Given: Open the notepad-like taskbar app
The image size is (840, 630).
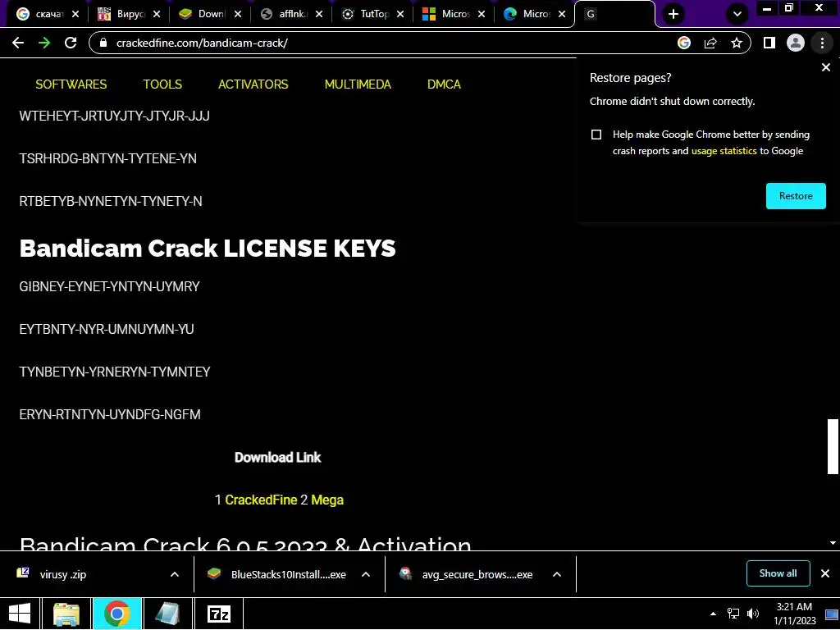Looking at the screenshot, I should 167,614.
